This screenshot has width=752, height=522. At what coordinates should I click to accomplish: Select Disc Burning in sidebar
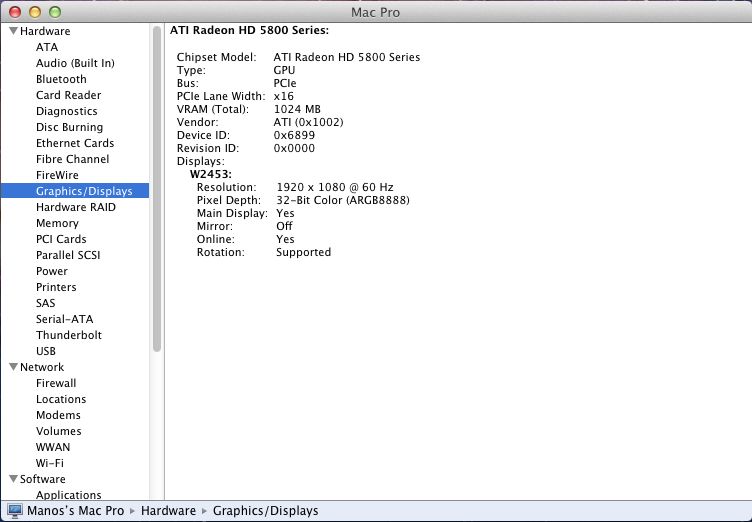click(70, 127)
